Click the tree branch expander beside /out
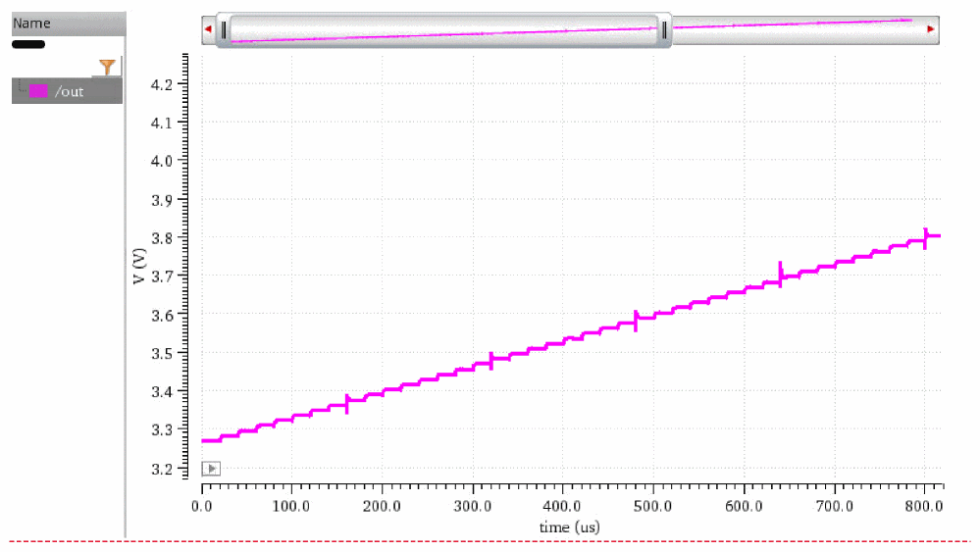 pos(21,85)
